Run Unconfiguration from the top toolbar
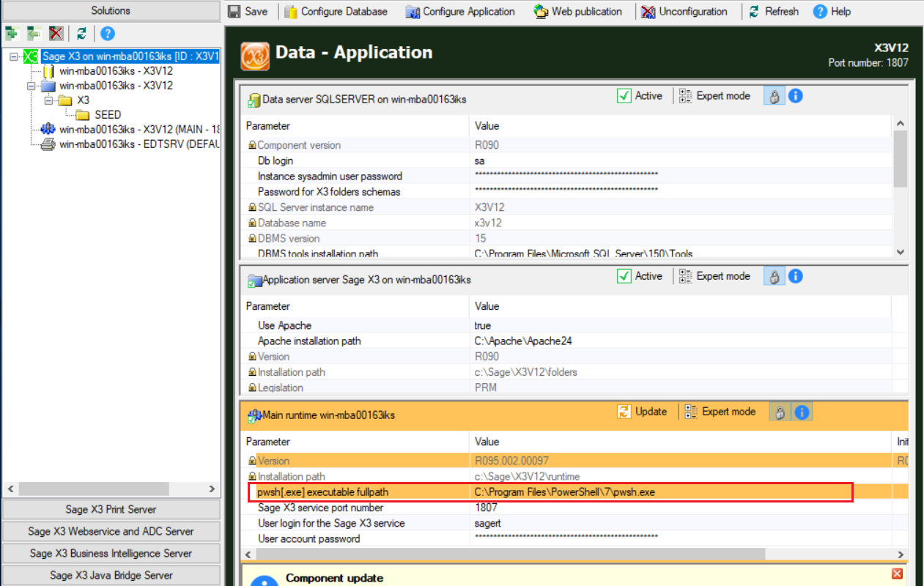924x586 pixels. (684, 11)
